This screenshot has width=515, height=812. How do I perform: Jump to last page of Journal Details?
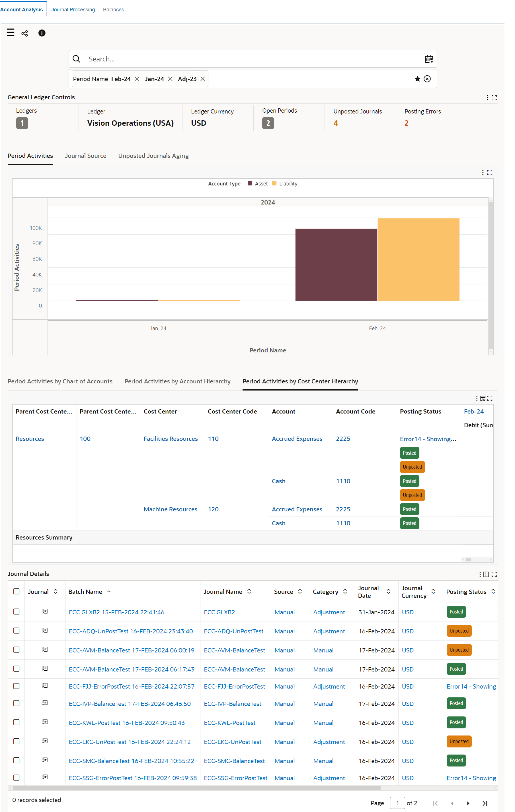485,803
